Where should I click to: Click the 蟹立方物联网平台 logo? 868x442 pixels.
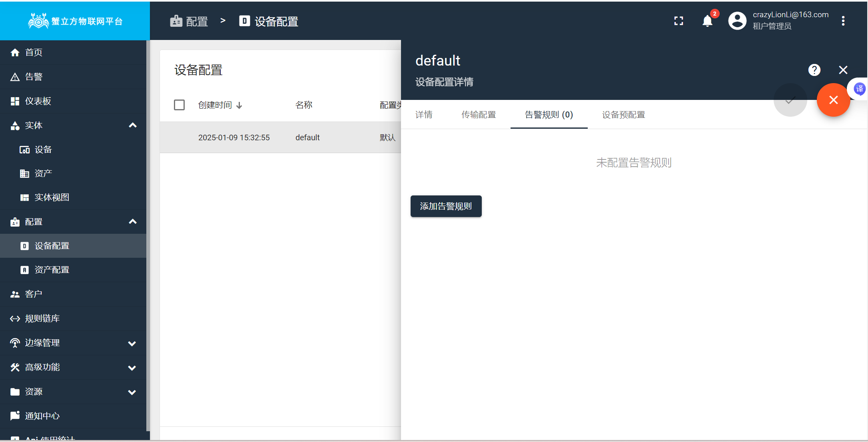pyautogui.click(x=75, y=21)
